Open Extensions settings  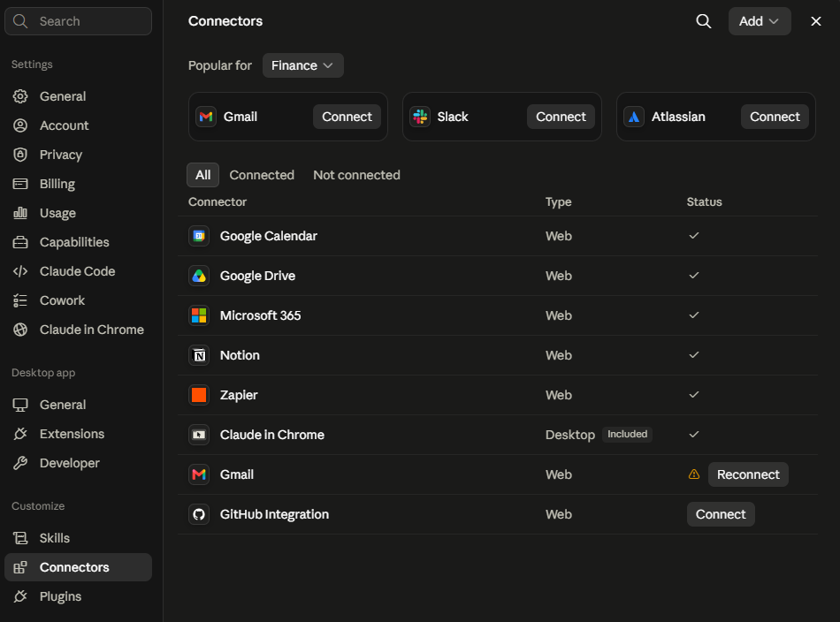[x=78, y=434]
